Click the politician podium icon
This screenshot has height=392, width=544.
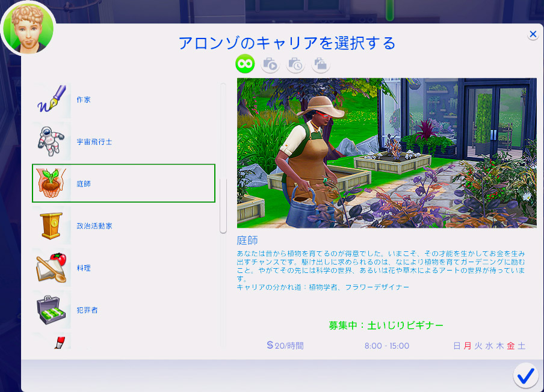[x=52, y=226]
